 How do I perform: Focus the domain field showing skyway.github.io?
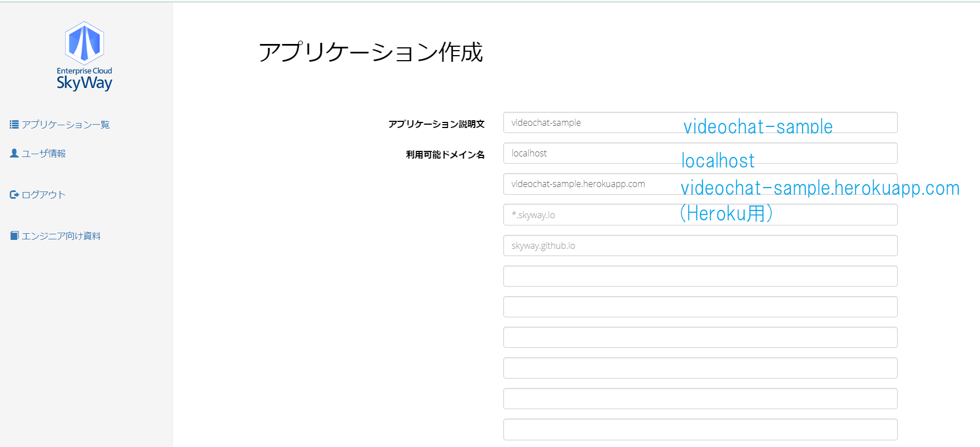coord(700,245)
